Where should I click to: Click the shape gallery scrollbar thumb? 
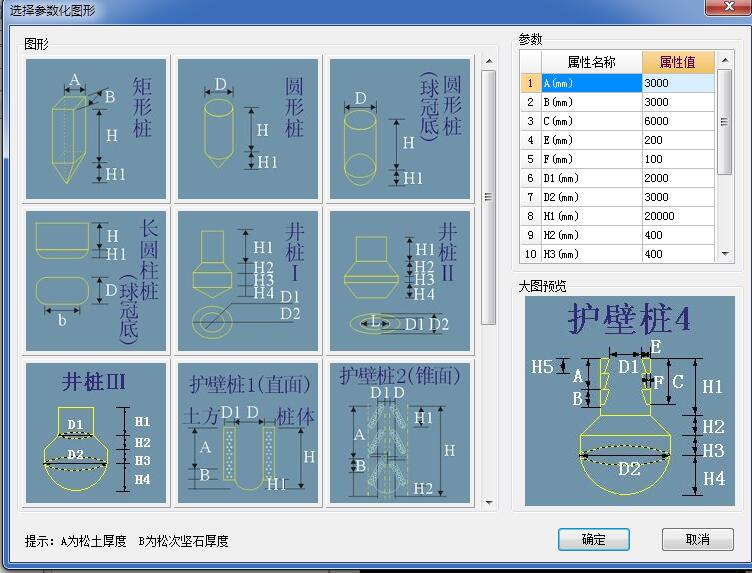[489, 197]
